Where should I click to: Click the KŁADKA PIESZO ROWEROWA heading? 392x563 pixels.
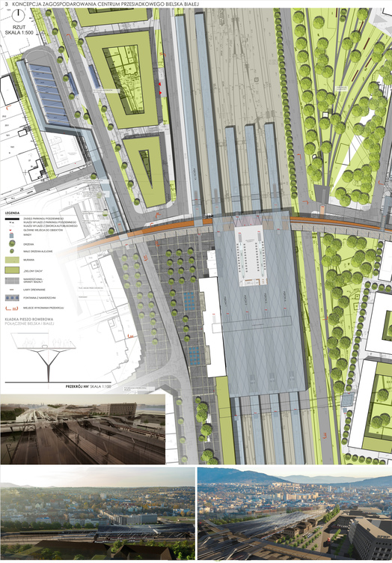(x=29, y=319)
